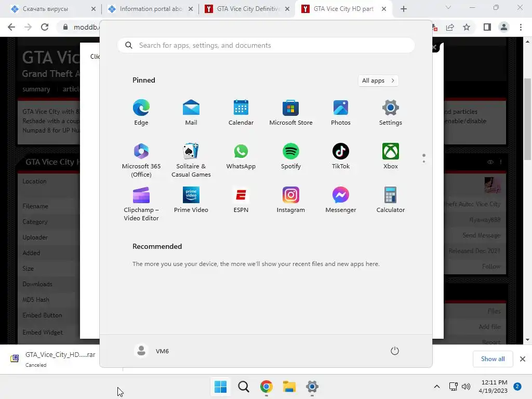The image size is (532, 399).
Task: Share this page from the address bar
Action: click(x=450, y=27)
